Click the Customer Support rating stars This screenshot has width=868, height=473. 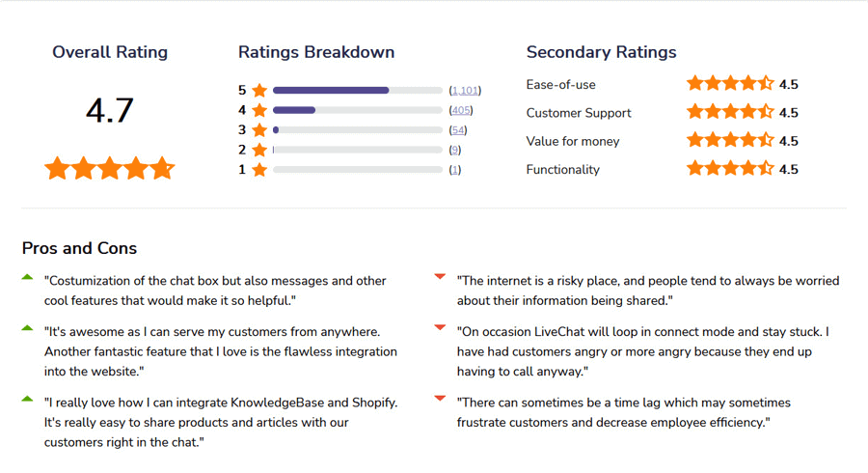[729, 112]
